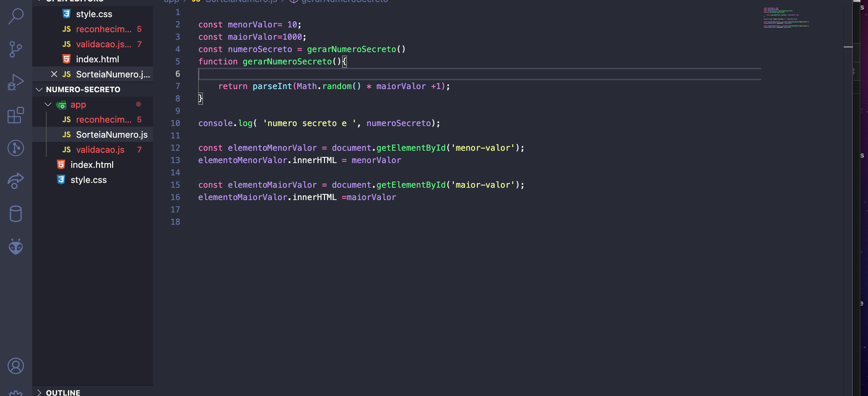Open index.html in Open Editors list
This screenshot has width=868, height=396.
point(93,59)
